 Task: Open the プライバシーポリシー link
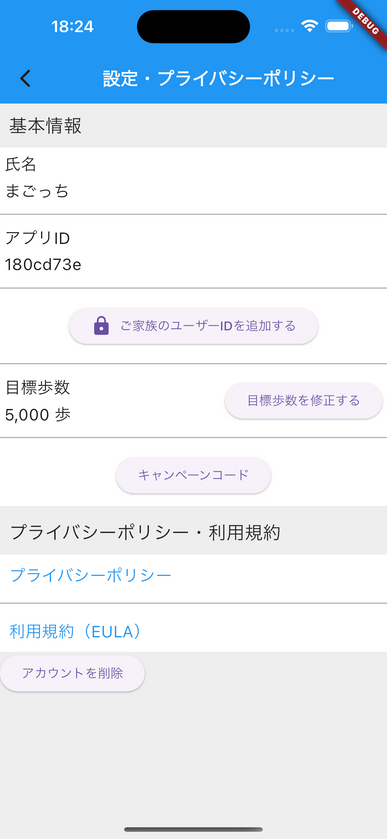coord(91,575)
